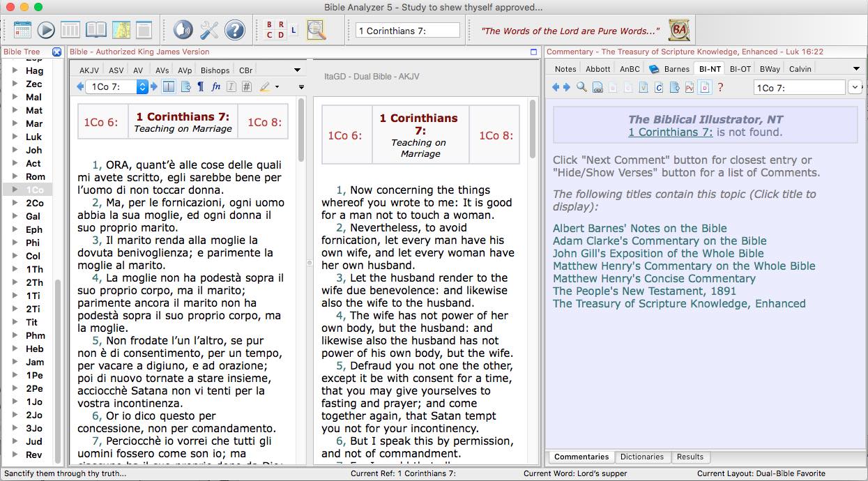Image resolution: width=868 pixels, height=481 pixels.
Task: Close the Bible Tree panel
Action: [57, 52]
